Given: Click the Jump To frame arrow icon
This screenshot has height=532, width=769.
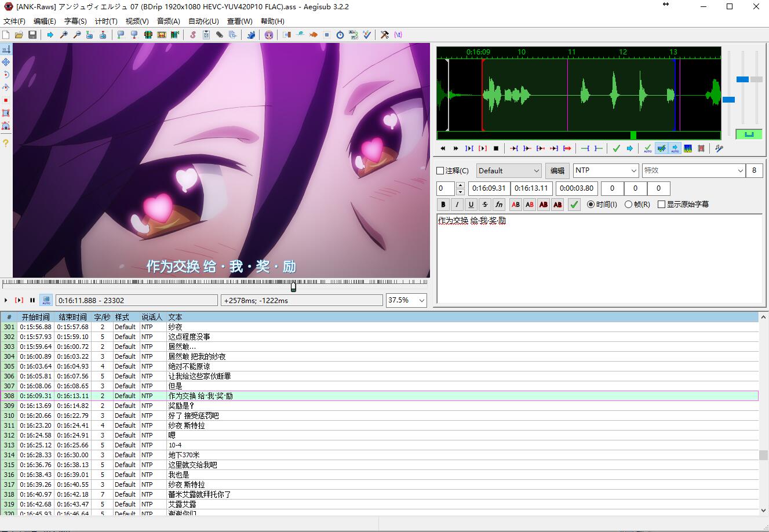Looking at the screenshot, I should 50,35.
